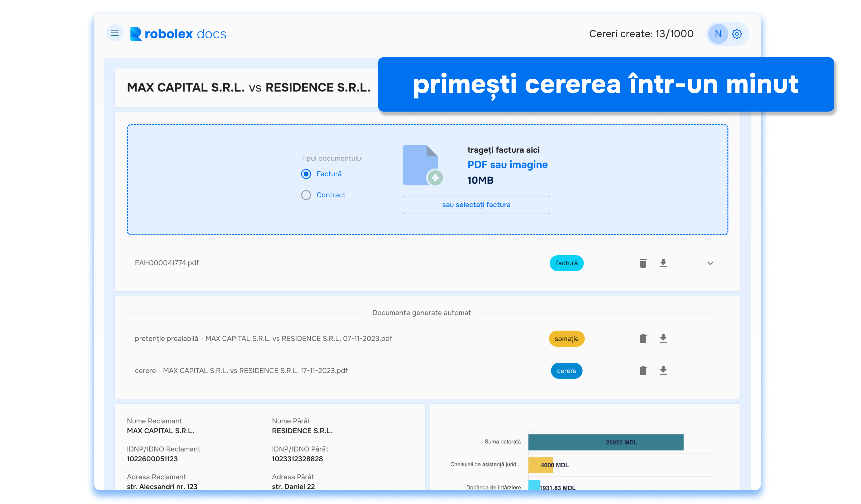
Task: Select the Factură radio button
Action: point(306,174)
